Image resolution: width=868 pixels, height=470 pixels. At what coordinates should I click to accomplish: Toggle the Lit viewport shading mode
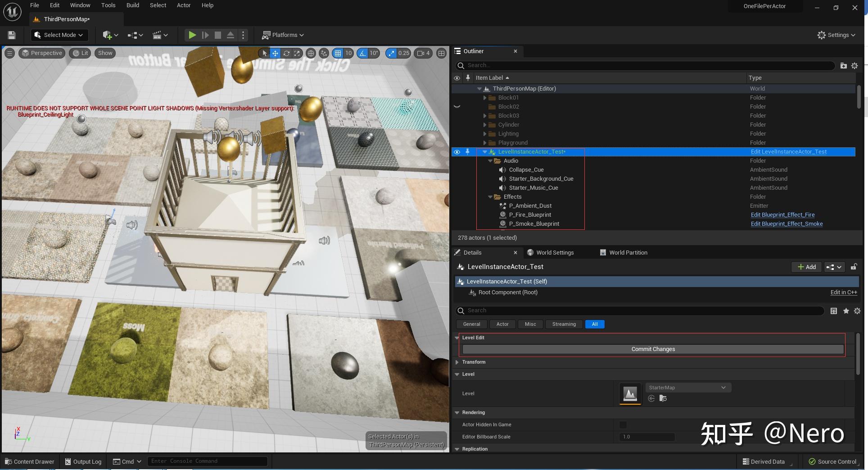(80, 53)
